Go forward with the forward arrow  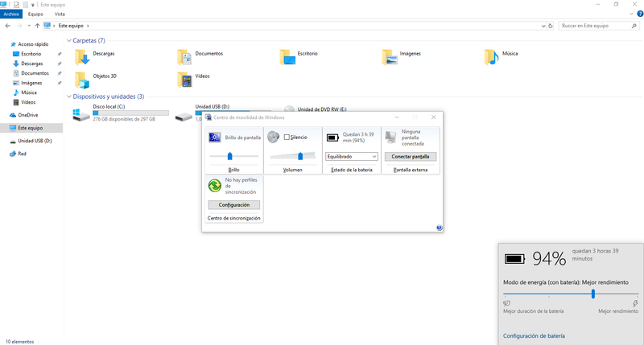click(19, 26)
